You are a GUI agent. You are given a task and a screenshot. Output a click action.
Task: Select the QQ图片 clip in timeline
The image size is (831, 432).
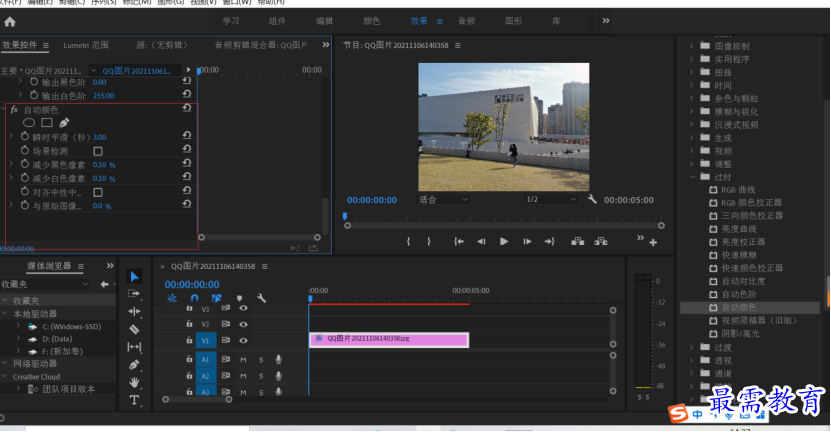[389, 339]
